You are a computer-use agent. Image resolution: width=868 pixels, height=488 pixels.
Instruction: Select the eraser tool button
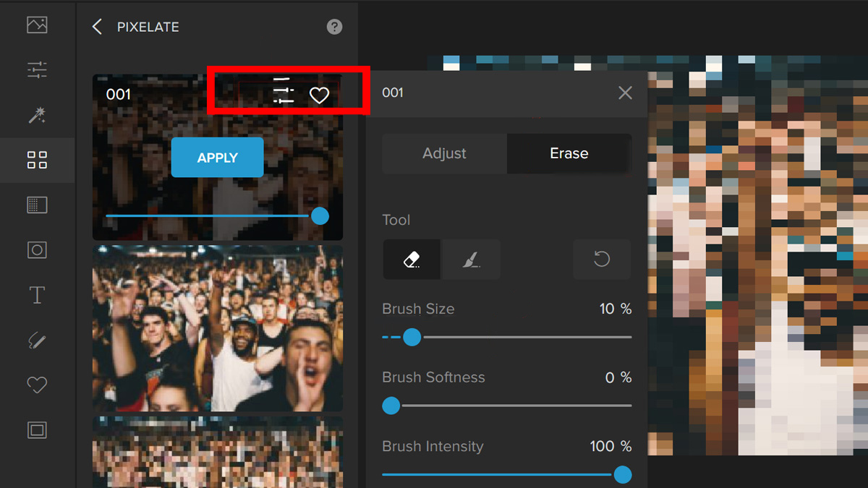point(412,260)
